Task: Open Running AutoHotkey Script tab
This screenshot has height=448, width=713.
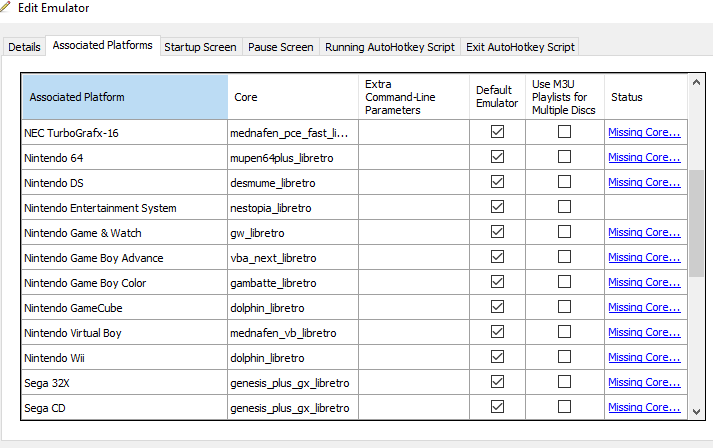Action: tap(390, 47)
